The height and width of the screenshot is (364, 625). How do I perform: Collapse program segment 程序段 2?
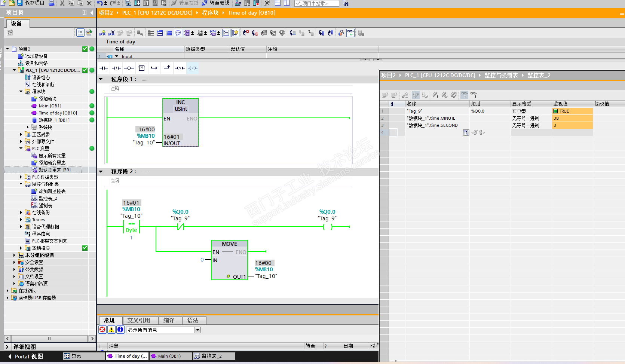(101, 171)
